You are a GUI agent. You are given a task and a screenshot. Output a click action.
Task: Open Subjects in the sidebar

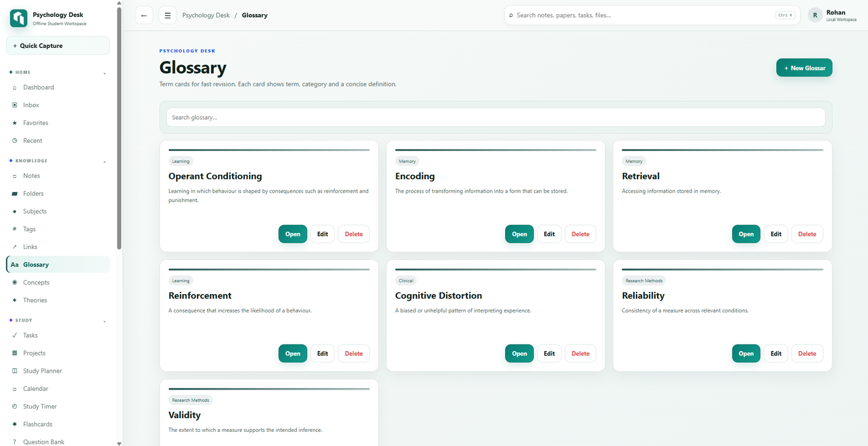(x=58, y=212)
